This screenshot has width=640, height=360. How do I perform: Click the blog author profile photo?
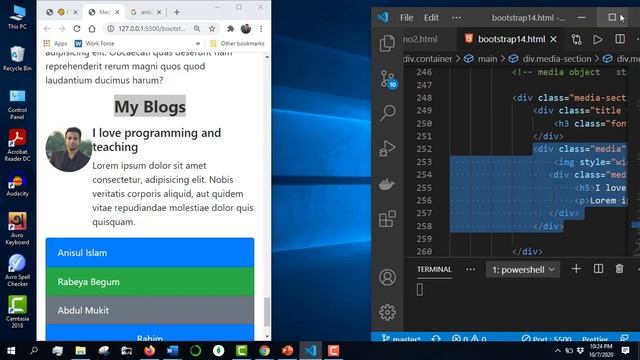[69, 149]
